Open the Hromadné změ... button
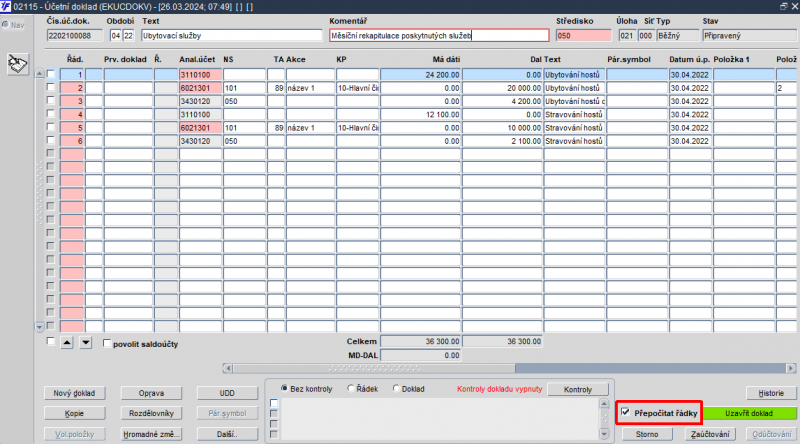Image resolution: width=800 pixels, height=444 pixels. pos(151,434)
